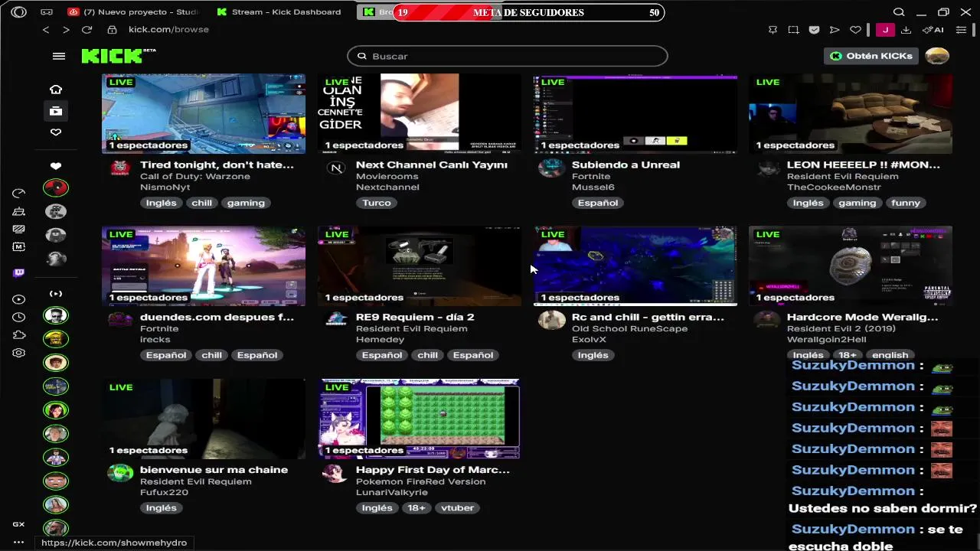Click the site security padlock icon

(x=112, y=30)
